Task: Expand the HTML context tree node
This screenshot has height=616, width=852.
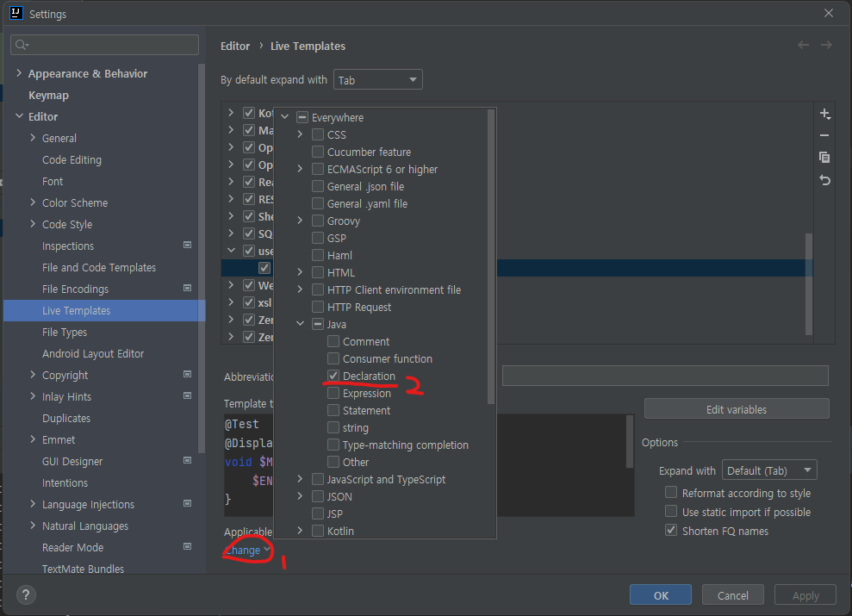Action: pyautogui.click(x=300, y=273)
